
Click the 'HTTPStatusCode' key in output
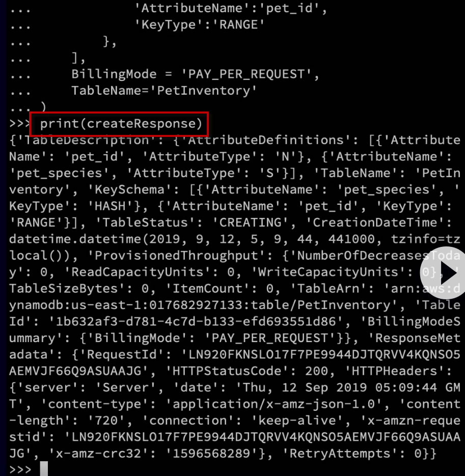[x=227, y=371]
